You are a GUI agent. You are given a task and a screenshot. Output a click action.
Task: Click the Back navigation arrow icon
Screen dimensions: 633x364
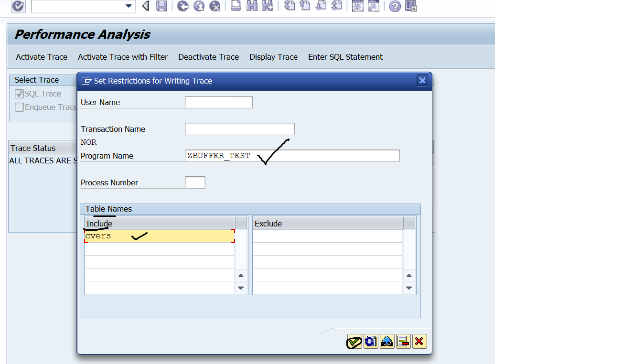tap(146, 6)
